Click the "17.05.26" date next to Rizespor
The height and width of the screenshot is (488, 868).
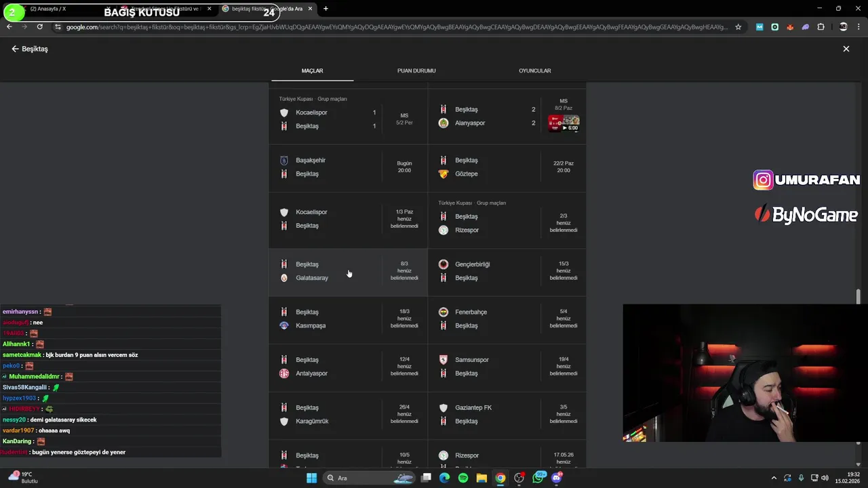[x=564, y=455]
